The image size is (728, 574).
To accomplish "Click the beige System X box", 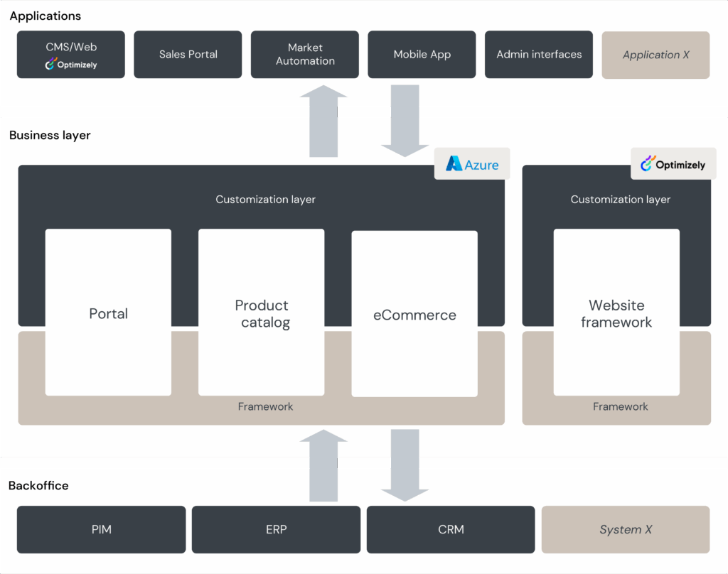I will [x=626, y=529].
